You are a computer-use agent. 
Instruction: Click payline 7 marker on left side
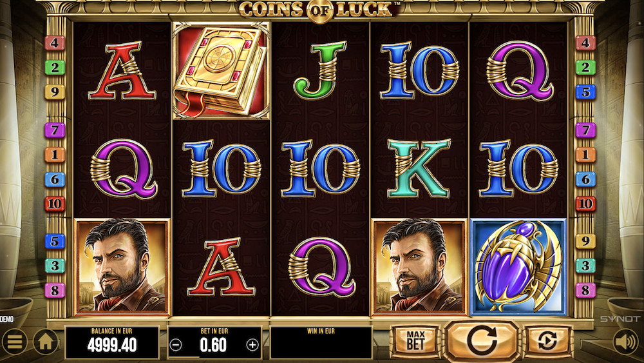point(55,130)
